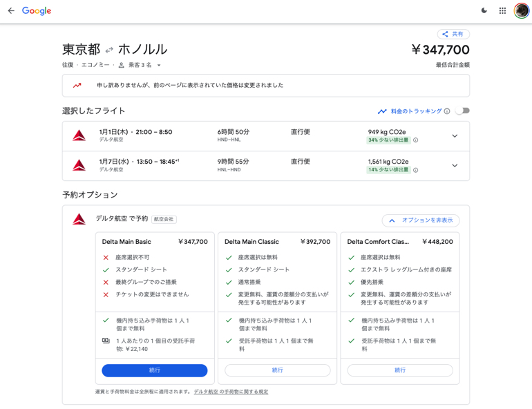
Task: Open the Google logo home link
Action: 37,11
